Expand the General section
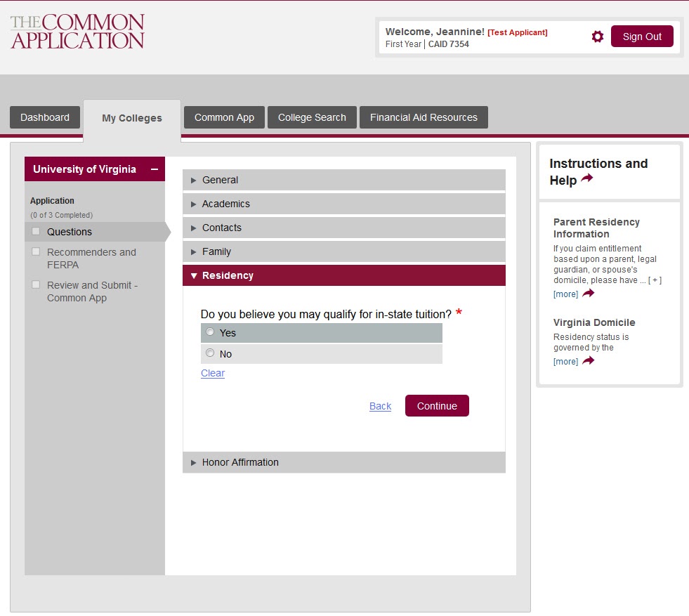The height and width of the screenshot is (616, 689). [343, 180]
